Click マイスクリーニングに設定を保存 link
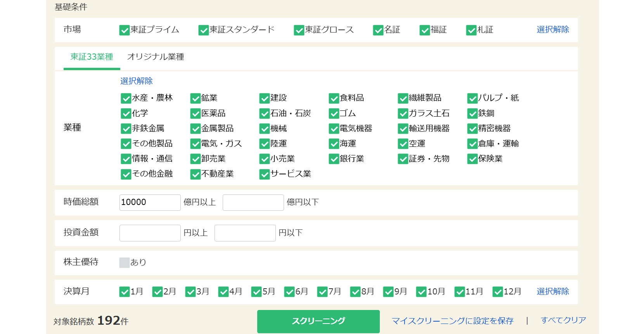Screen dimensions: 644x334 point(452,321)
